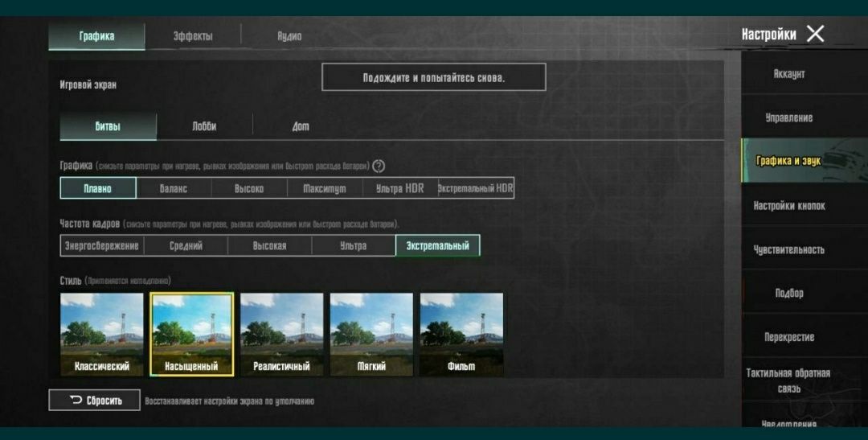This screenshot has width=868, height=440.
Task: Click the Сбросить reset button
Action: click(94, 400)
